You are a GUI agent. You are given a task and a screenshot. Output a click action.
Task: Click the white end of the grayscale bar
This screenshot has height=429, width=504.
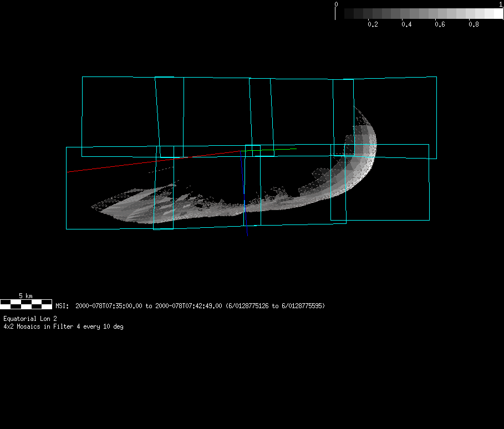pos(497,13)
